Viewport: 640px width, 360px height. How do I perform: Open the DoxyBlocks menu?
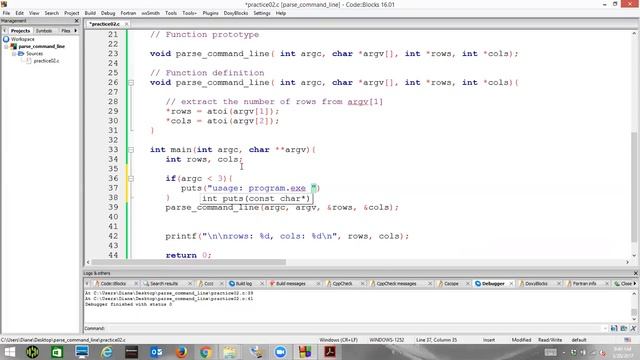[x=236, y=13]
